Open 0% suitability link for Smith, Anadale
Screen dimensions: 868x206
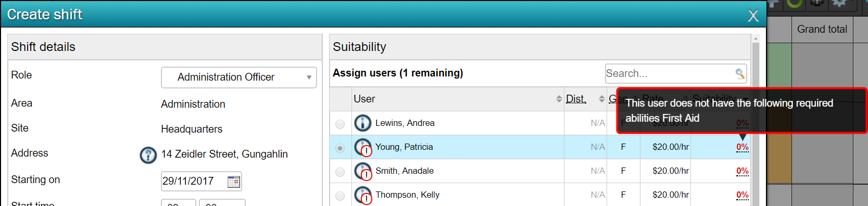pyautogui.click(x=743, y=171)
